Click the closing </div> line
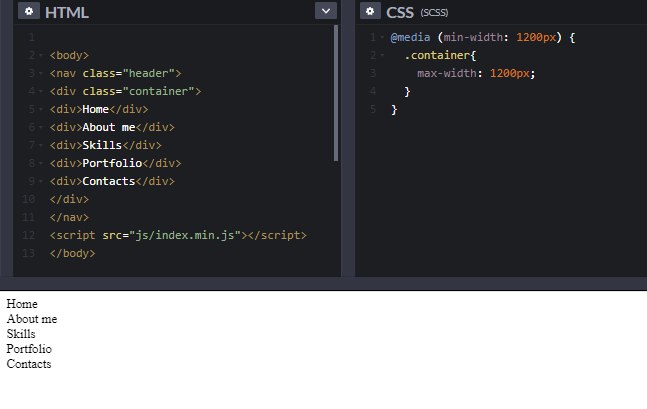 tap(69, 199)
